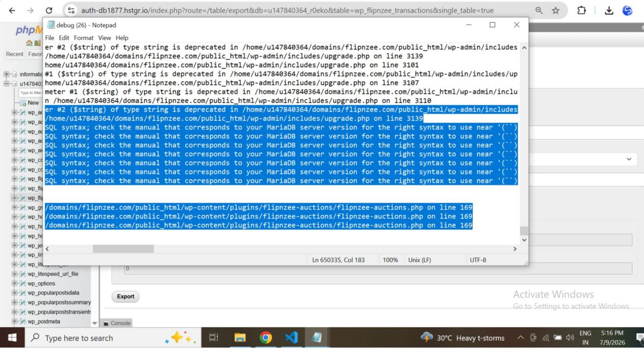Open the notification center icon

[x=639, y=338]
